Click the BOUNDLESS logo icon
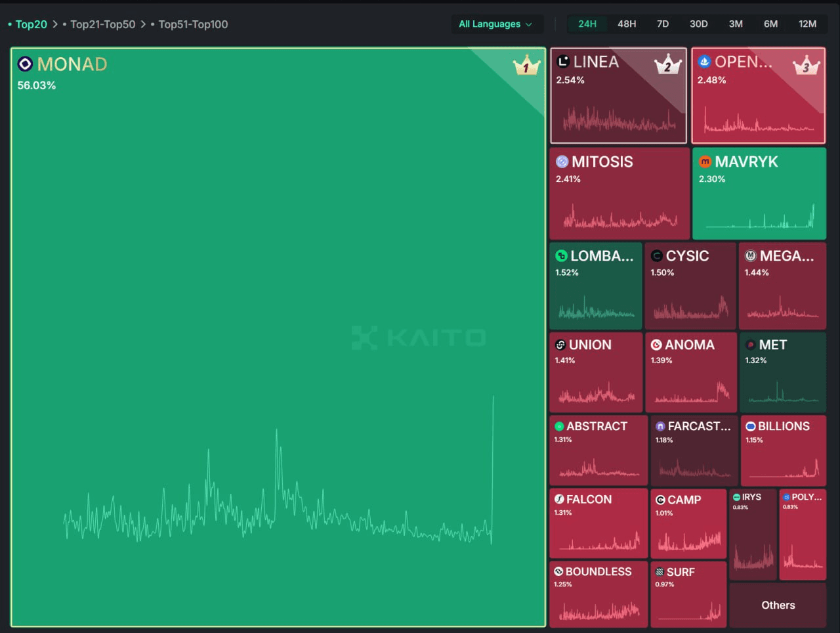Screen dimensions: 840x633 click(558, 571)
